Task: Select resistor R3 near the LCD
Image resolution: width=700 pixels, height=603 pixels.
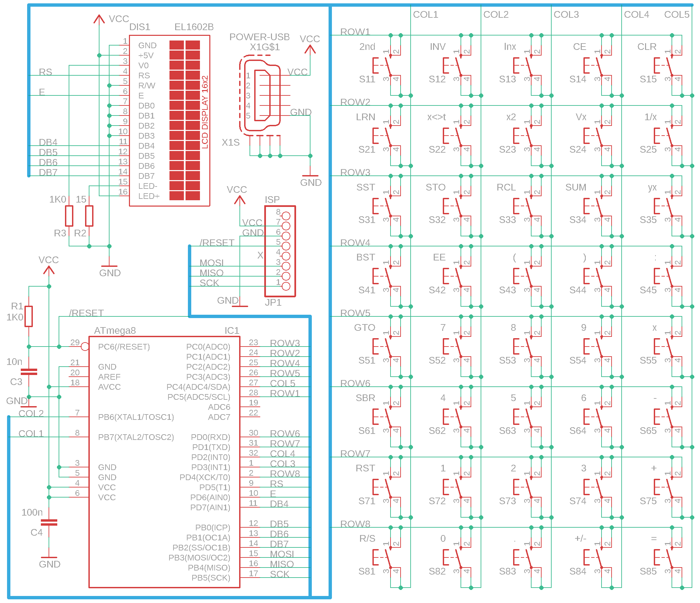Action: point(69,217)
